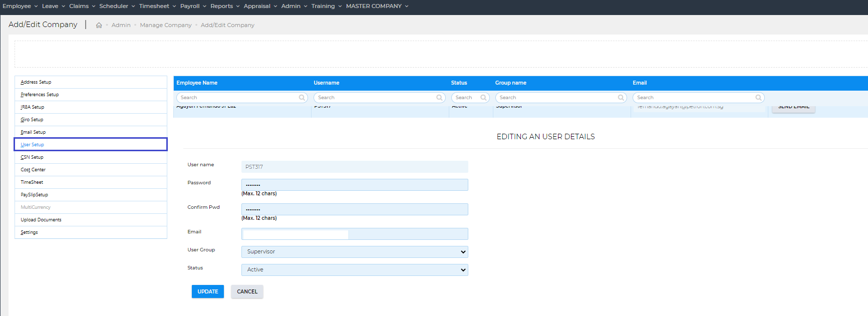Expand the Reports menu
Screen dimensions: 868x316
point(225,6)
